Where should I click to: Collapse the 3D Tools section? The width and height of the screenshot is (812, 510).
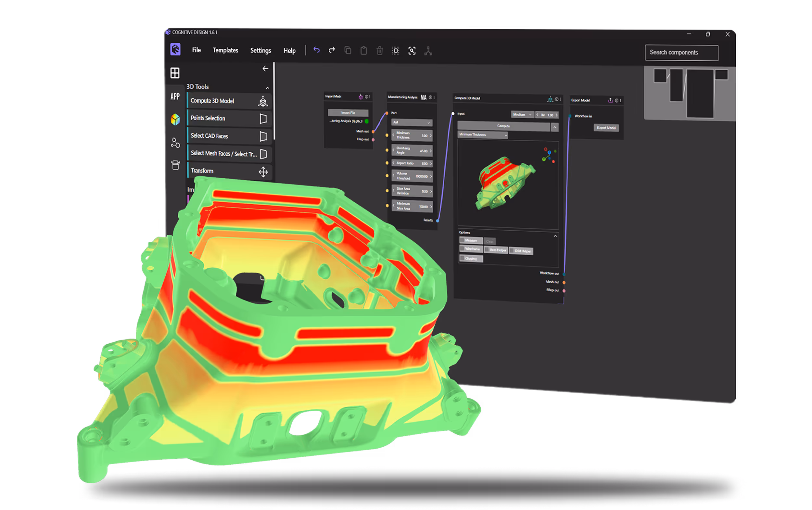coord(267,88)
